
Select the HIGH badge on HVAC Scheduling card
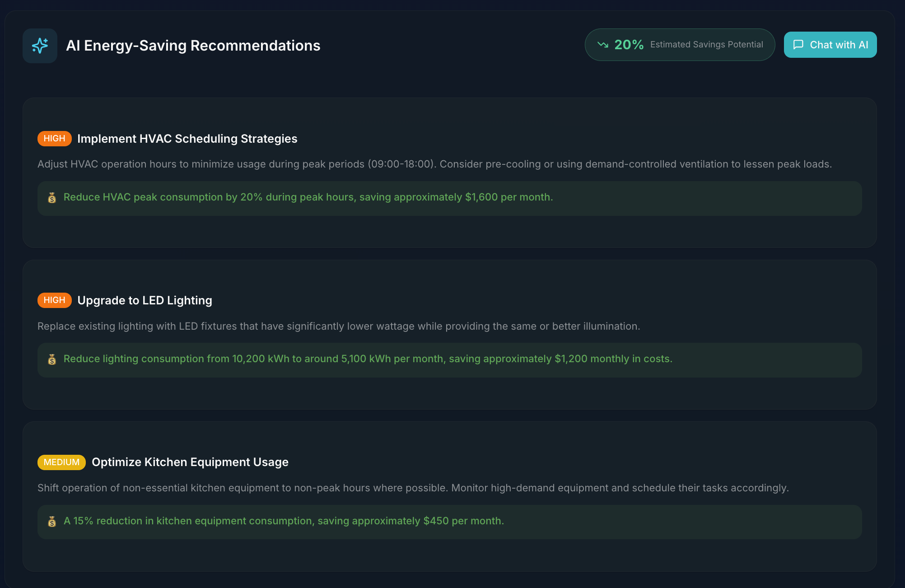point(54,138)
